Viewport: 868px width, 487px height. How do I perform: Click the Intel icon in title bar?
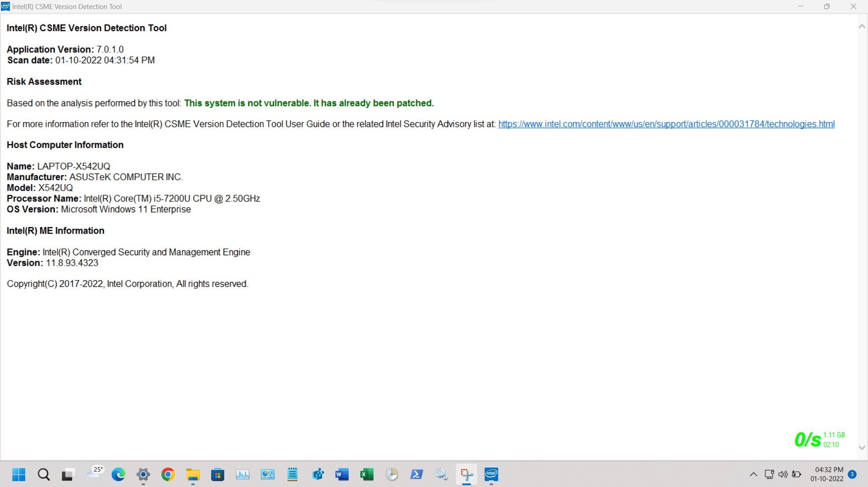[x=5, y=7]
